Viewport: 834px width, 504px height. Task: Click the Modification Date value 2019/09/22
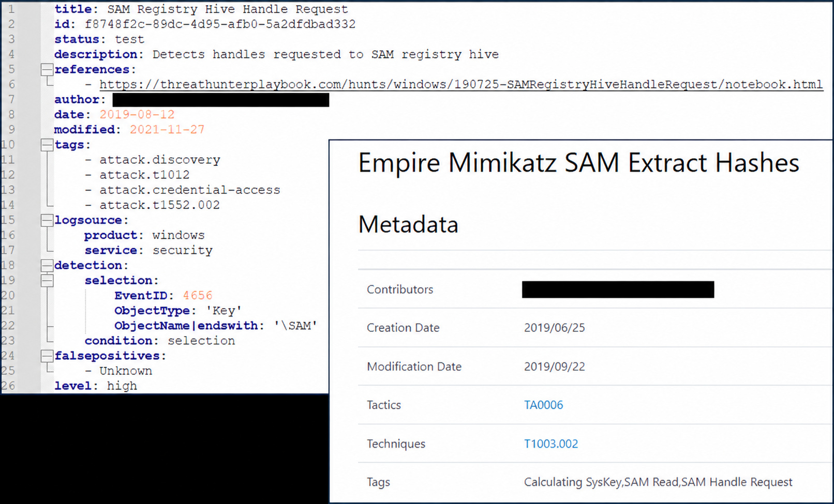(555, 366)
